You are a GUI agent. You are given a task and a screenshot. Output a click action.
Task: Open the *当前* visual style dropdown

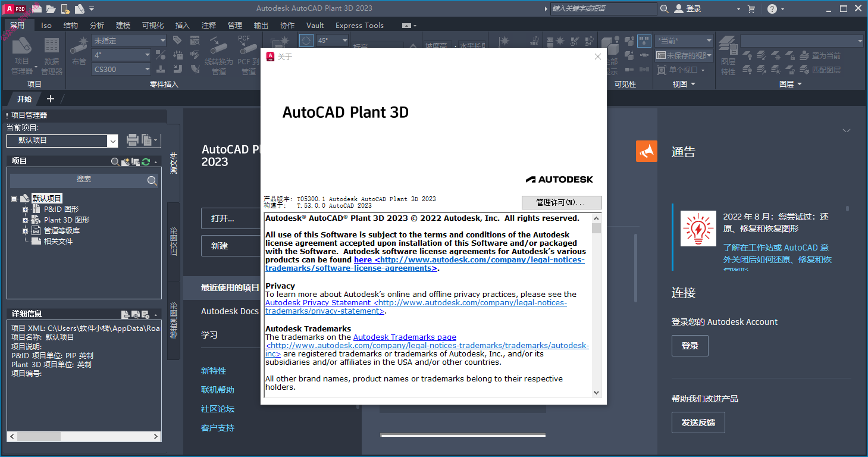pos(709,40)
